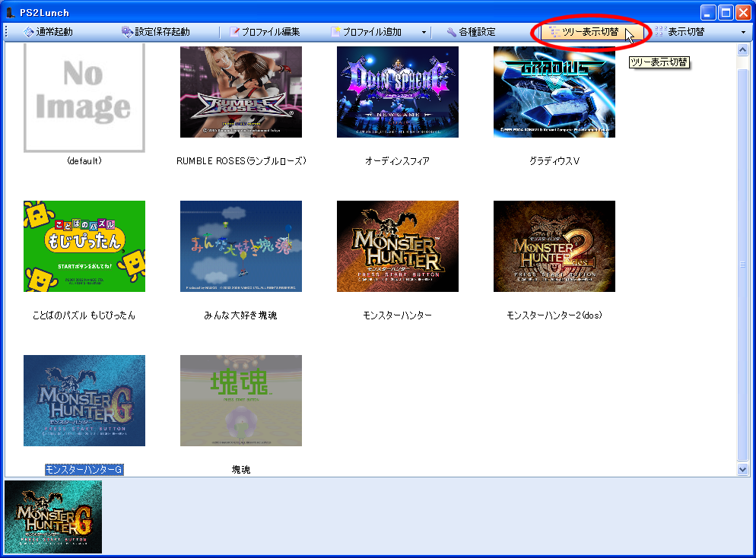Click the モンスターハンター label

(x=397, y=315)
